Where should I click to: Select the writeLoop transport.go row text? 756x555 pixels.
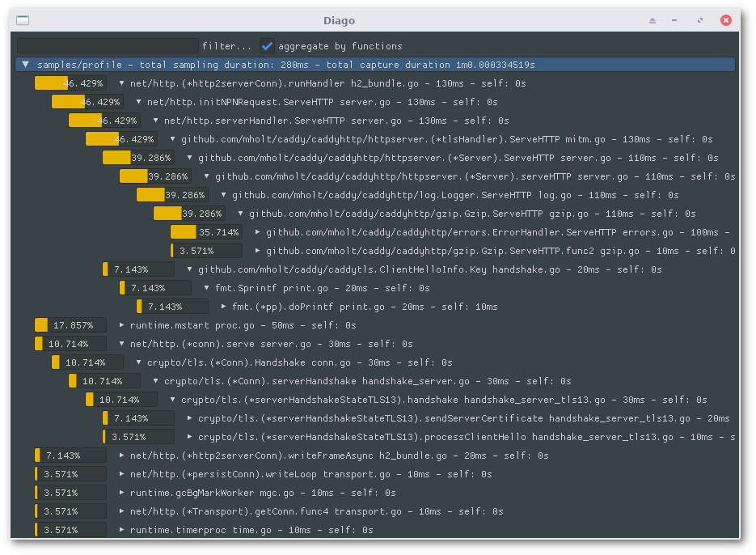click(x=311, y=474)
